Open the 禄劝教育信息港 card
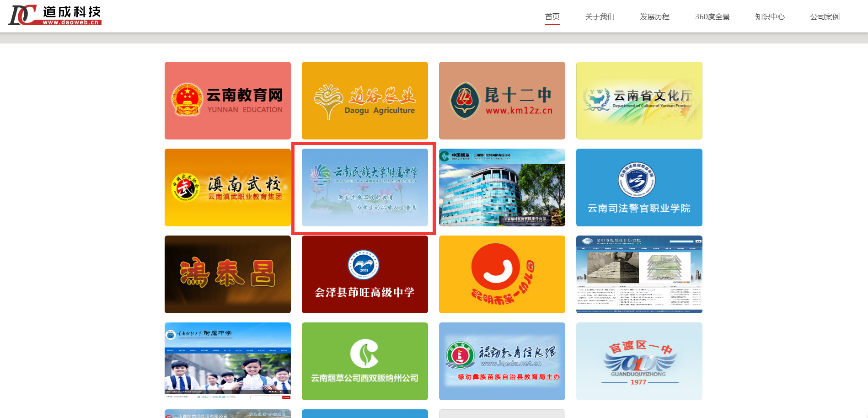Screen dimensions: 868x418 pyautogui.click(x=502, y=361)
